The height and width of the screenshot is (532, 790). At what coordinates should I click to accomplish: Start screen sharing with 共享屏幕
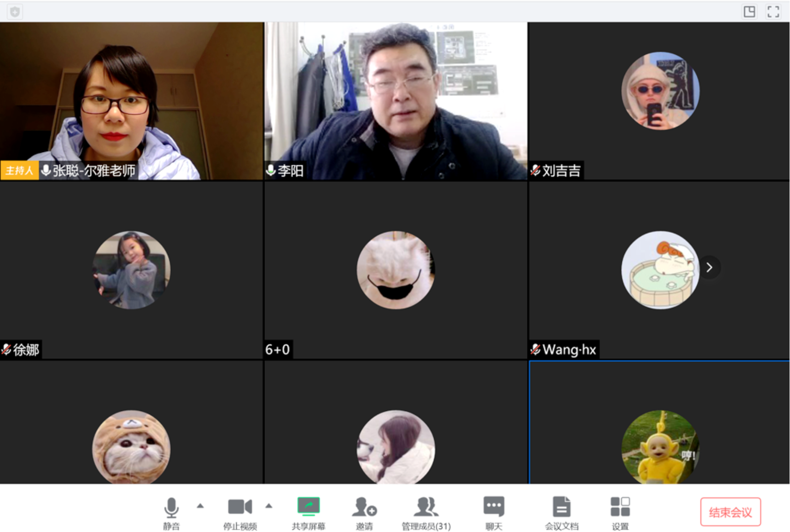point(308,513)
